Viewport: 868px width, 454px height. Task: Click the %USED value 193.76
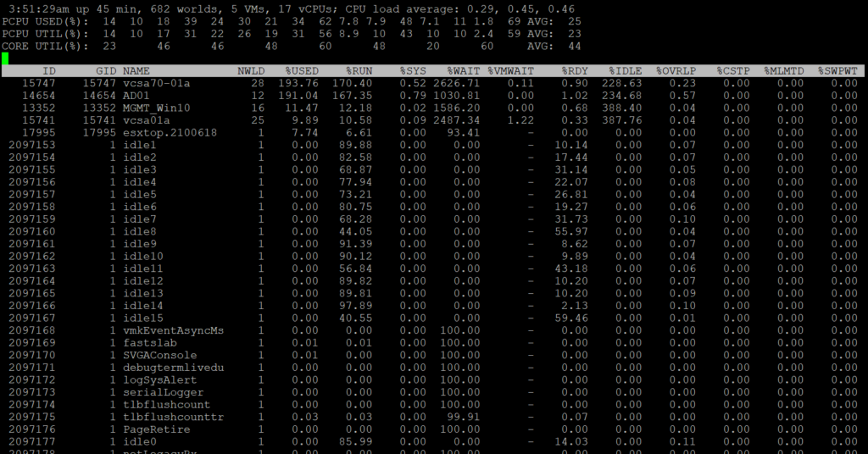click(x=298, y=83)
